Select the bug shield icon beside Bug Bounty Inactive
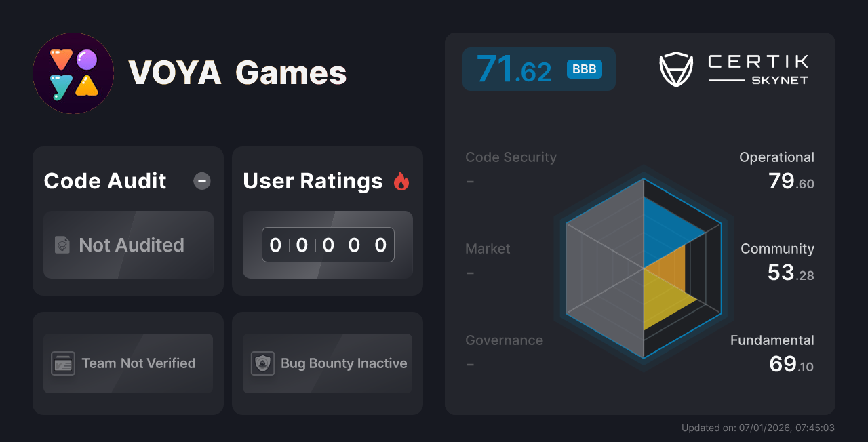Image resolution: width=868 pixels, height=442 pixels. click(x=262, y=363)
